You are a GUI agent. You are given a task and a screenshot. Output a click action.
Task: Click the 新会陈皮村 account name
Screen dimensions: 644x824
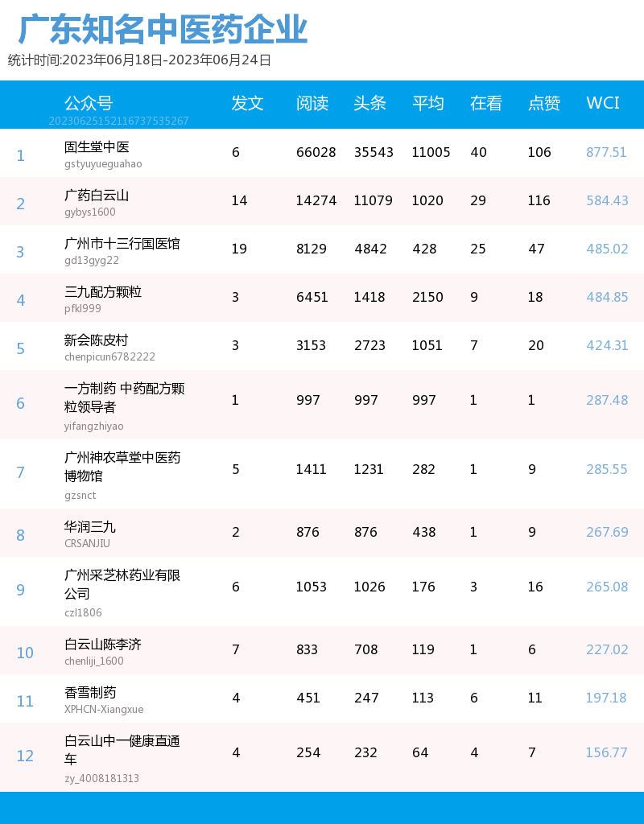(93, 340)
